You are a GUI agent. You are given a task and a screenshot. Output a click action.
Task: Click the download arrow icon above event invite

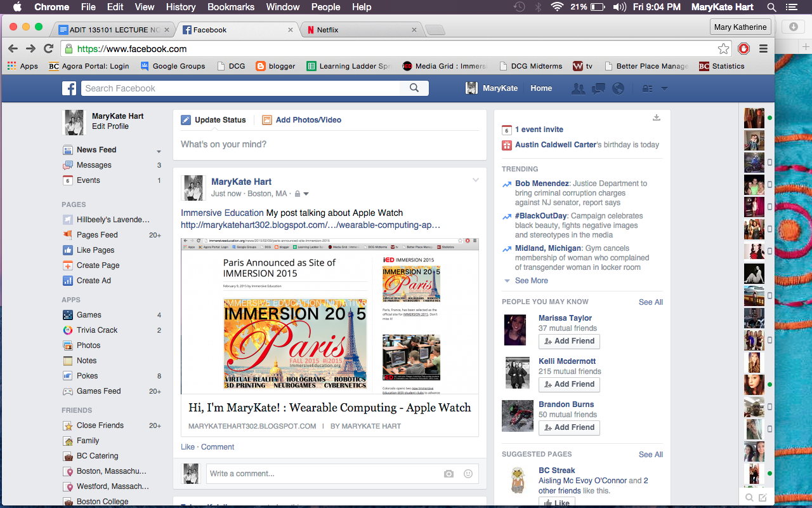pos(657,117)
